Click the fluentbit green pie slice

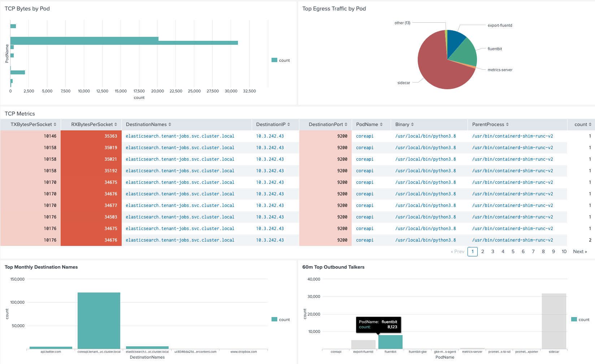tap(465, 53)
